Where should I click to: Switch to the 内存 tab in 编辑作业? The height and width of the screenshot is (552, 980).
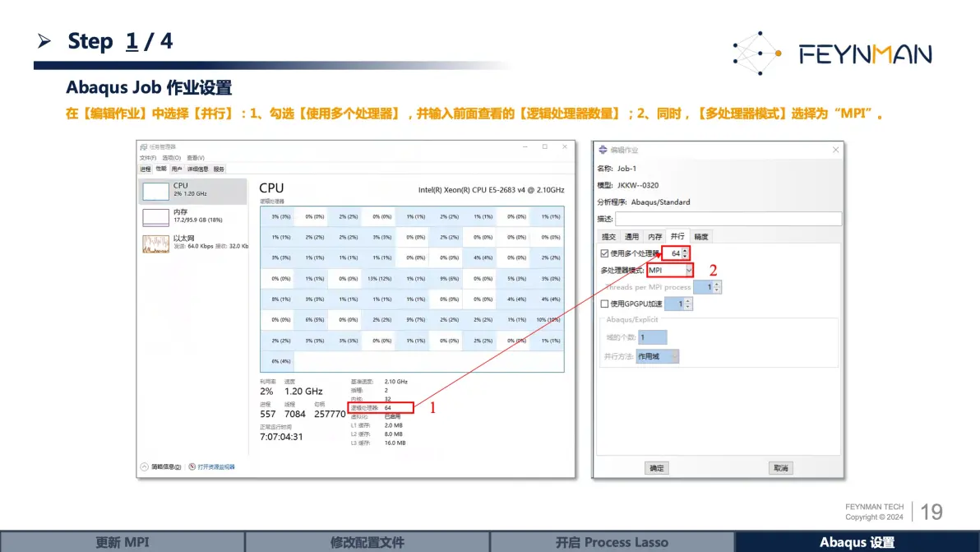[654, 237]
